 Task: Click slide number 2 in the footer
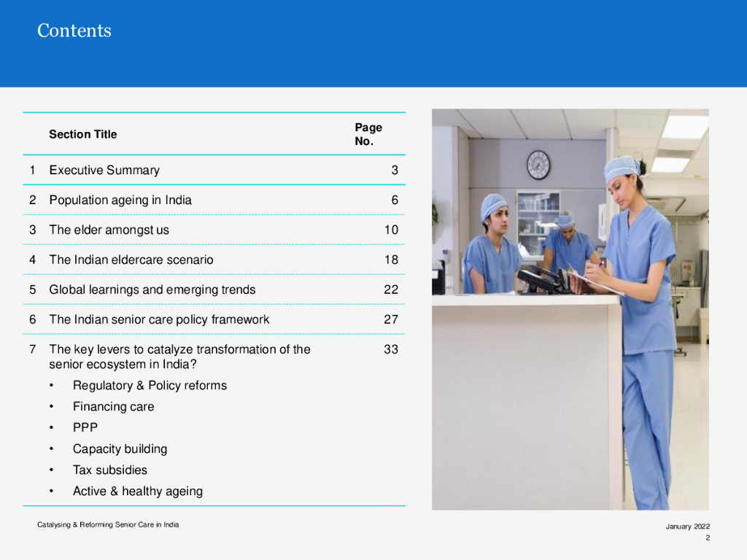point(708,537)
